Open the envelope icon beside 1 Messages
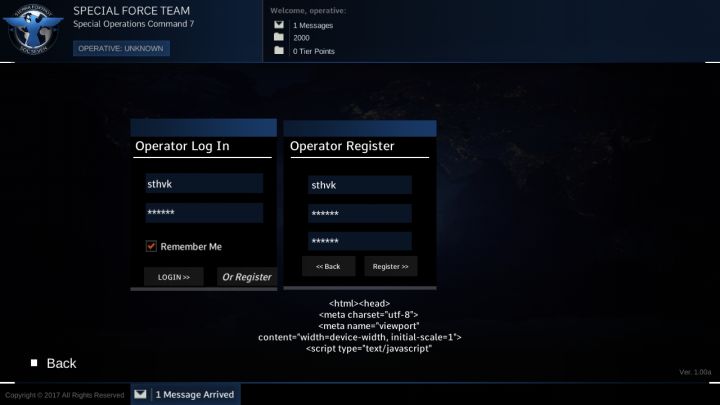This screenshot has height=405, width=720. point(279,25)
